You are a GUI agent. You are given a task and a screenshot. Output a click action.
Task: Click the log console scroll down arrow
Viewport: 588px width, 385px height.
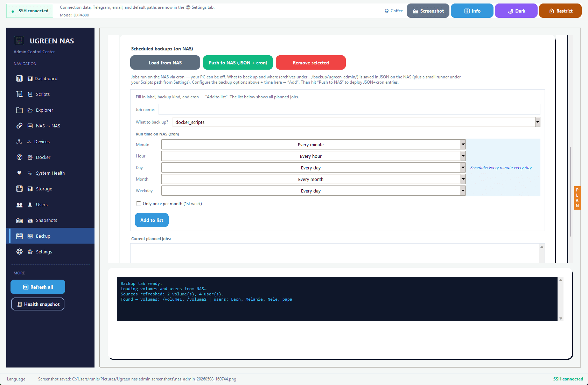[561, 318]
